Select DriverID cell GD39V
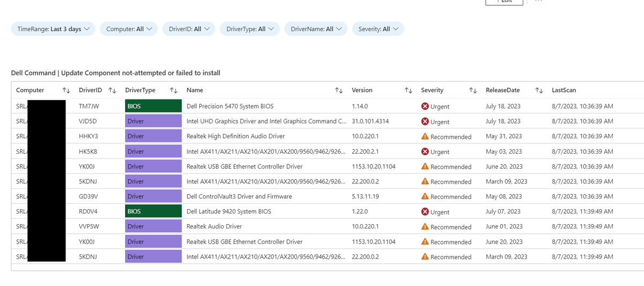Viewport: 644px width, 286px height. (x=89, y=197)
